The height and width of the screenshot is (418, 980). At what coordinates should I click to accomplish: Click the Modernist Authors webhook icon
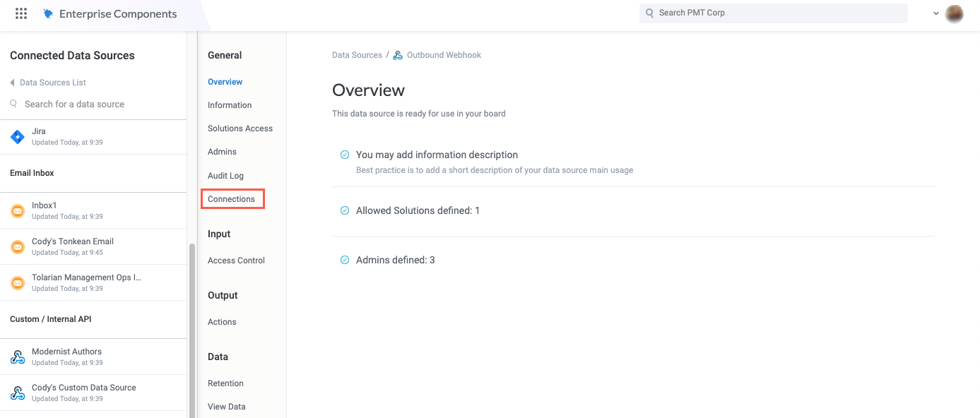point(17,356)
